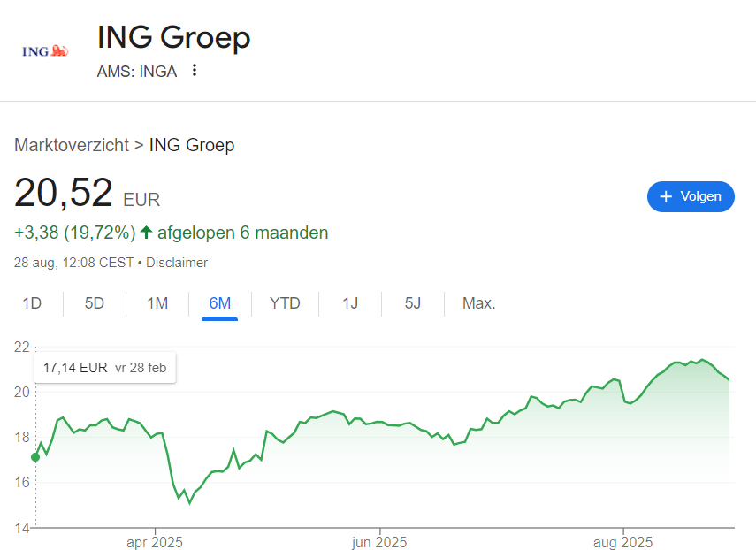Click the green upward arrow next to percentage

click(147, 233)
